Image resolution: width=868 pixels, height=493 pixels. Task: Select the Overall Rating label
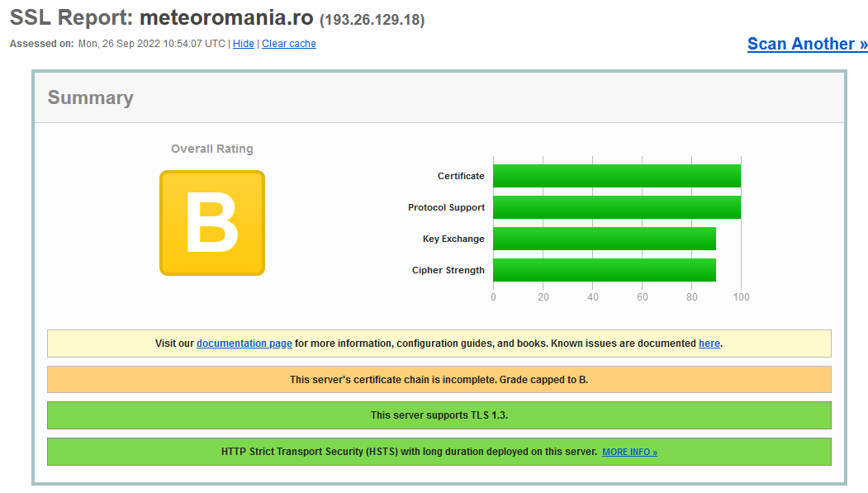pyautogui.click(x=212, y=149)
